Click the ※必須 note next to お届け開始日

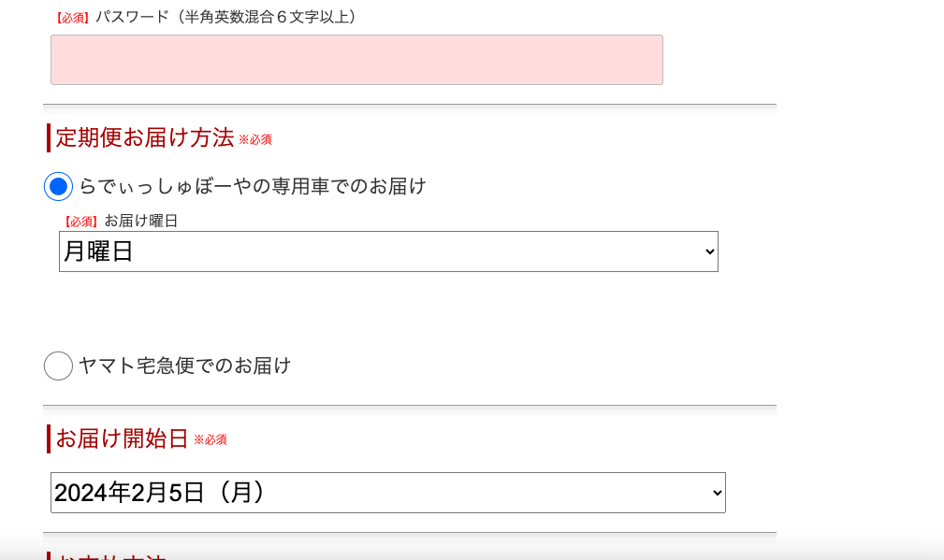click(x=210, y=440)
